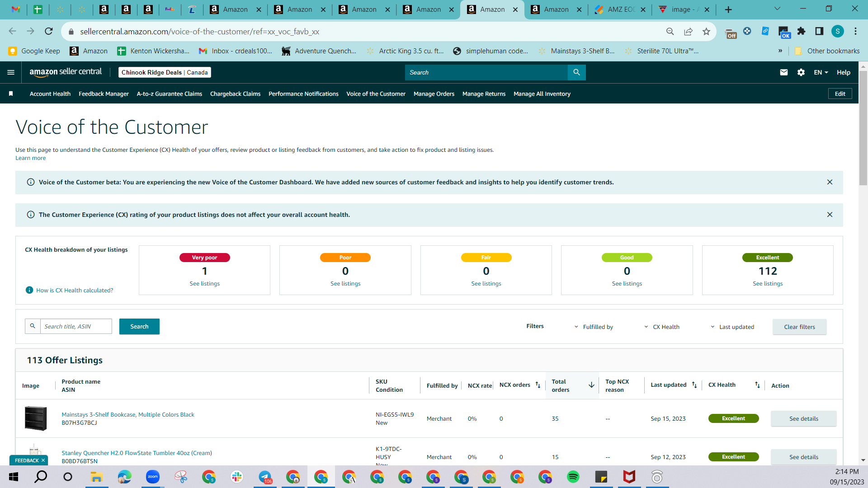Click the Windows Start button
Viewport: 868px width, 488px height.
[13, 477]
